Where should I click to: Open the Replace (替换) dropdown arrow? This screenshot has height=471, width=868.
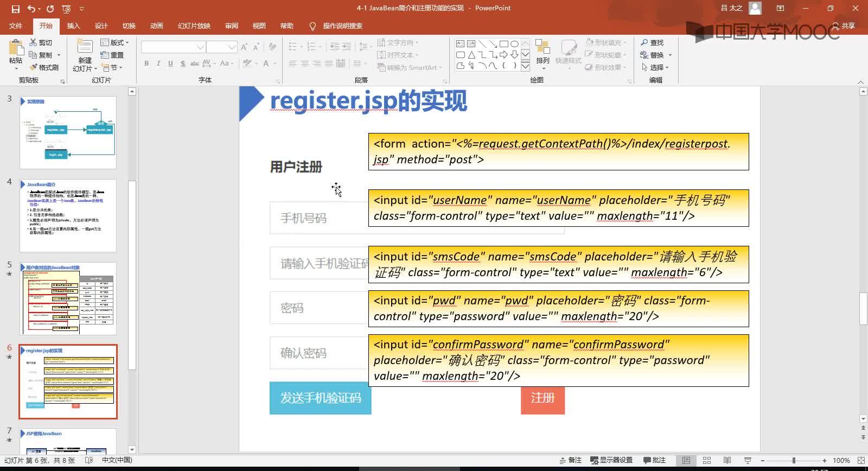click(670, 55)
